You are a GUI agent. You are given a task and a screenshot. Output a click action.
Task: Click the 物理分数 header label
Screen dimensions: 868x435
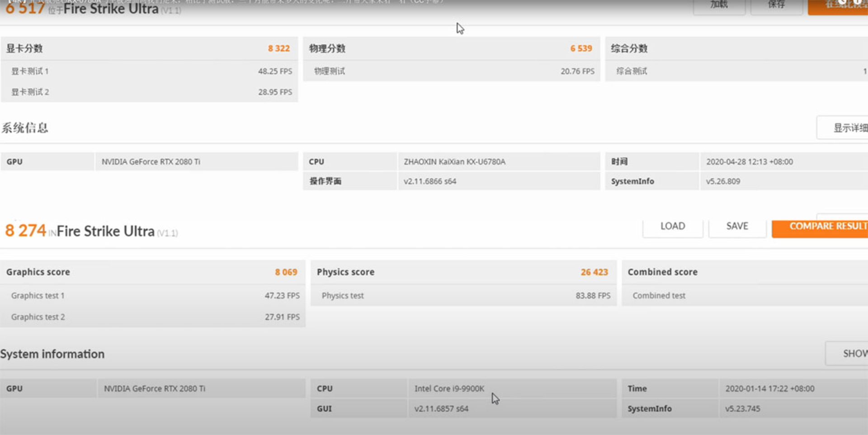[x=327, y=48]
